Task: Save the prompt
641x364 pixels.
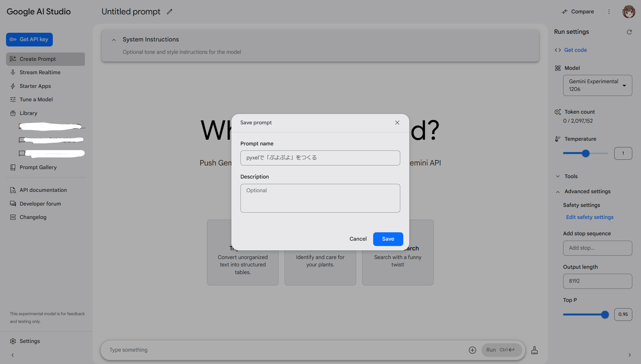Action: pos(388,239)
